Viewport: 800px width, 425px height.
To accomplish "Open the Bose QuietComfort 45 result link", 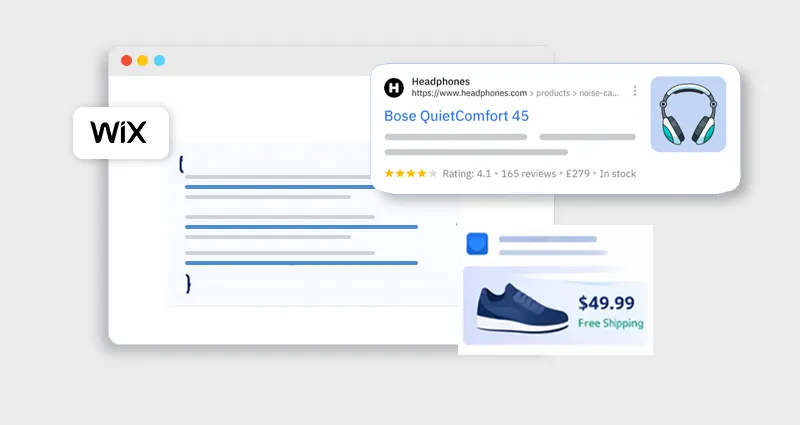I will [x=456, y=116].
